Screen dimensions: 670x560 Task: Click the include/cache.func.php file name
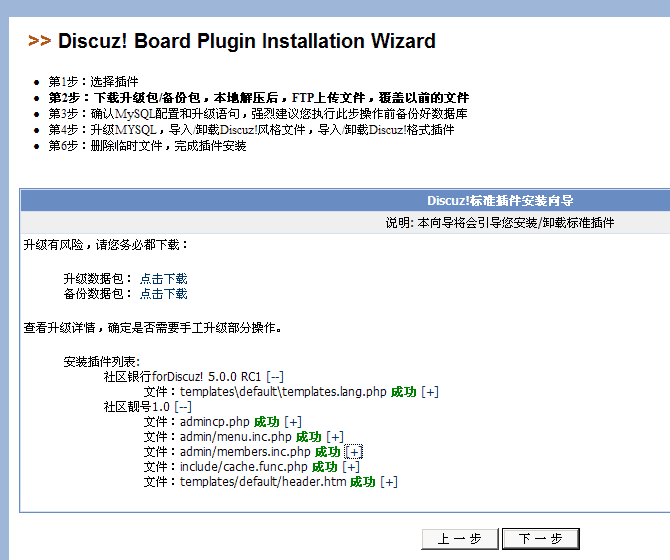point(244,466)
